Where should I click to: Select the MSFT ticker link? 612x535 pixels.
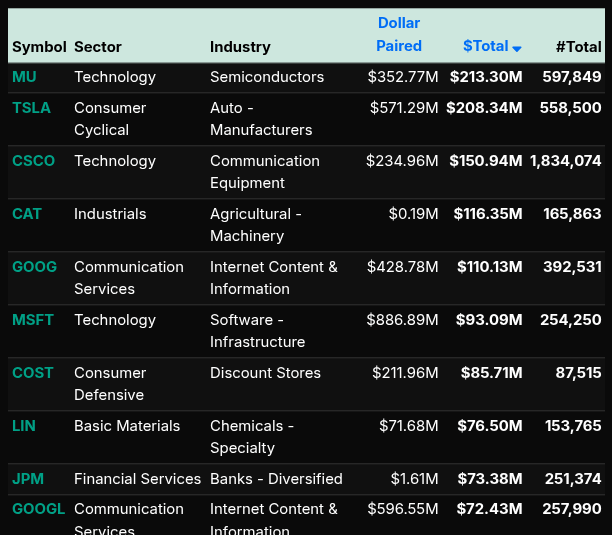click(x=33, y=320)
